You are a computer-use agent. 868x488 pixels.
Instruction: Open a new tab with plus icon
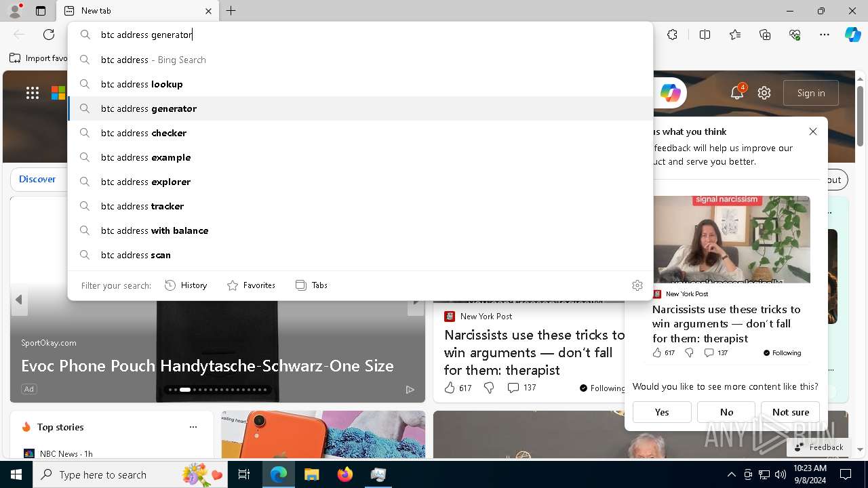[x=231, y=11]
